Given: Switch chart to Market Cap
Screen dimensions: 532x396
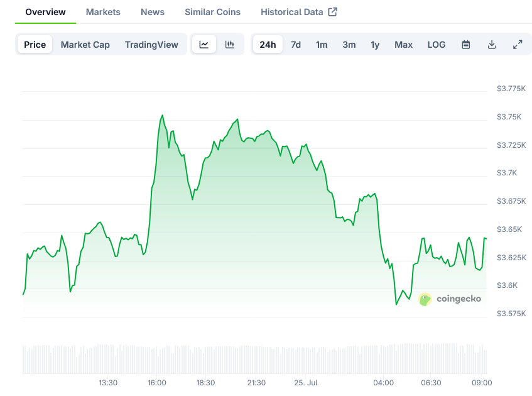Looking at the screenshot, I should 85,45.
